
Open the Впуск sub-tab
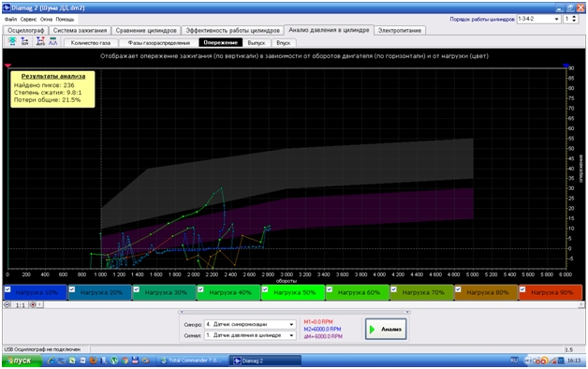point(283,43)
